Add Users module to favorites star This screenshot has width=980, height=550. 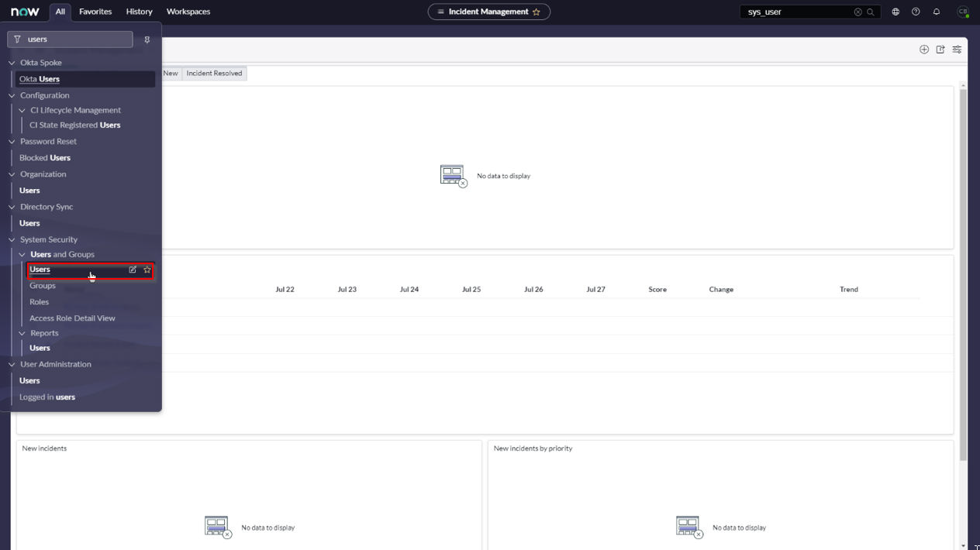pyautogui.click(x=147, y=270)
